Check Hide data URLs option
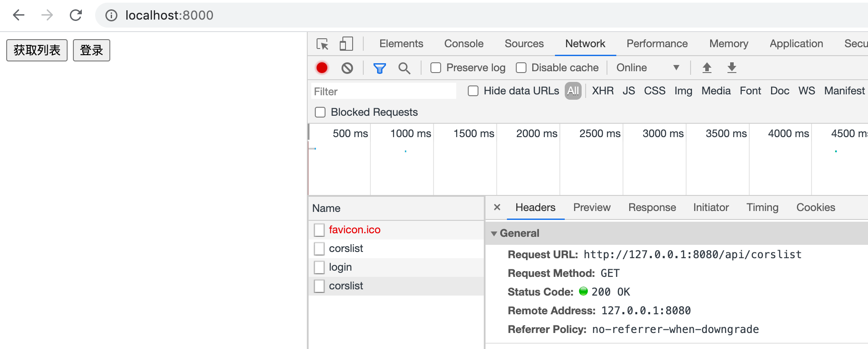The image size is (868, 349). [473, 91]
